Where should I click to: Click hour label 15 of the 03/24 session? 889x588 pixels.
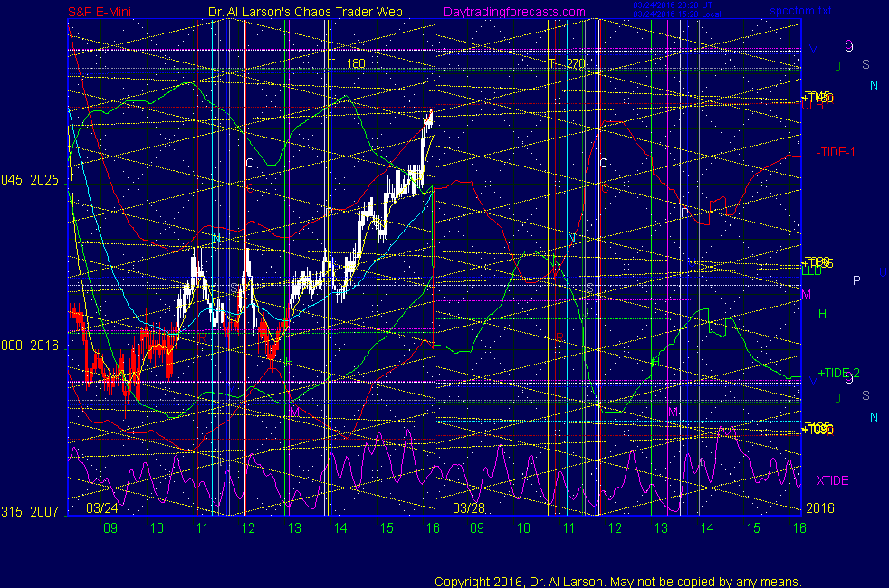pyautogui.click(x=387, y=528)
